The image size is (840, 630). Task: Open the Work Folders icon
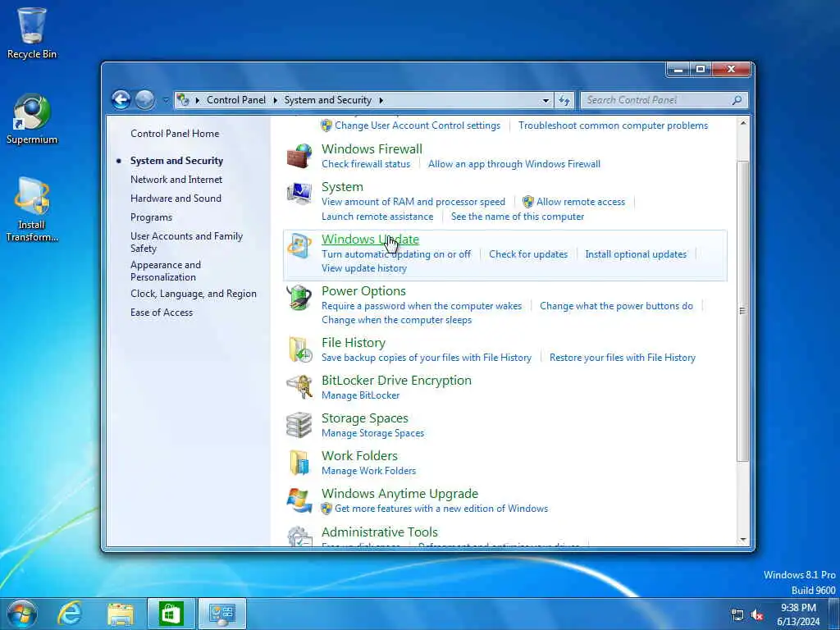[299, 463]
